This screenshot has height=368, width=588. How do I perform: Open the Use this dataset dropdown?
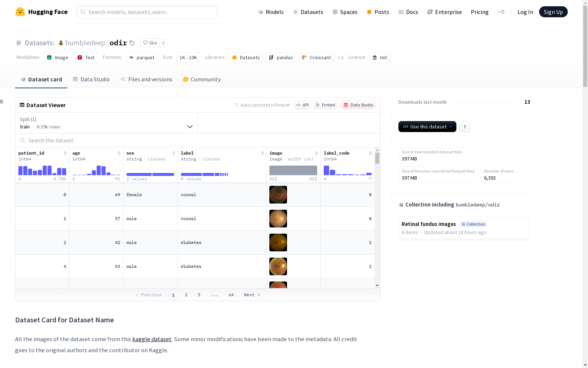pyautogui.click(x=427, y=127)
